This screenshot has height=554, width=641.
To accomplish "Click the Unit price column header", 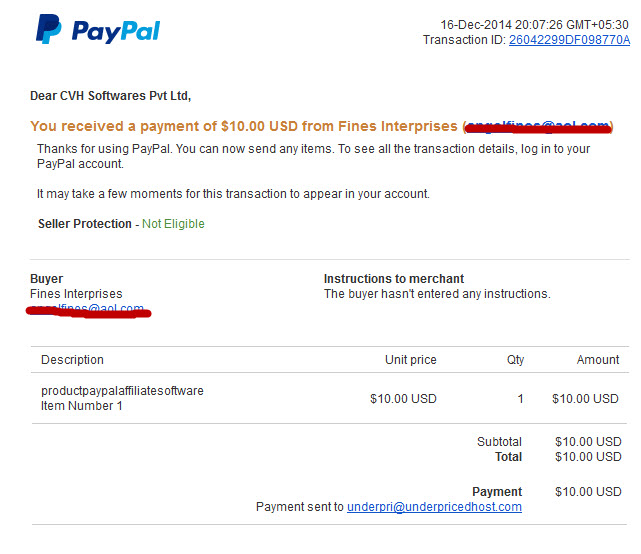I will (410, 360).
